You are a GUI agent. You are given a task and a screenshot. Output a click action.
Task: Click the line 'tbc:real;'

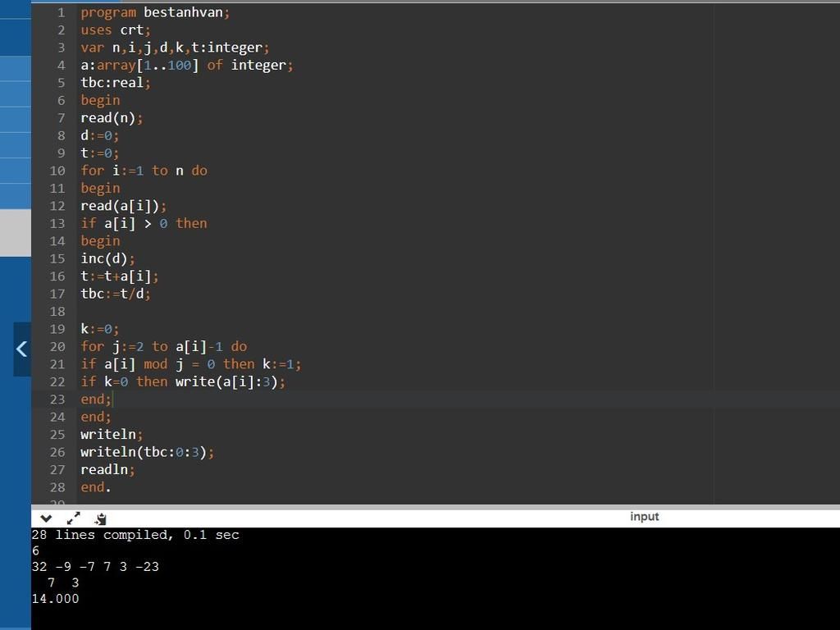116,83
